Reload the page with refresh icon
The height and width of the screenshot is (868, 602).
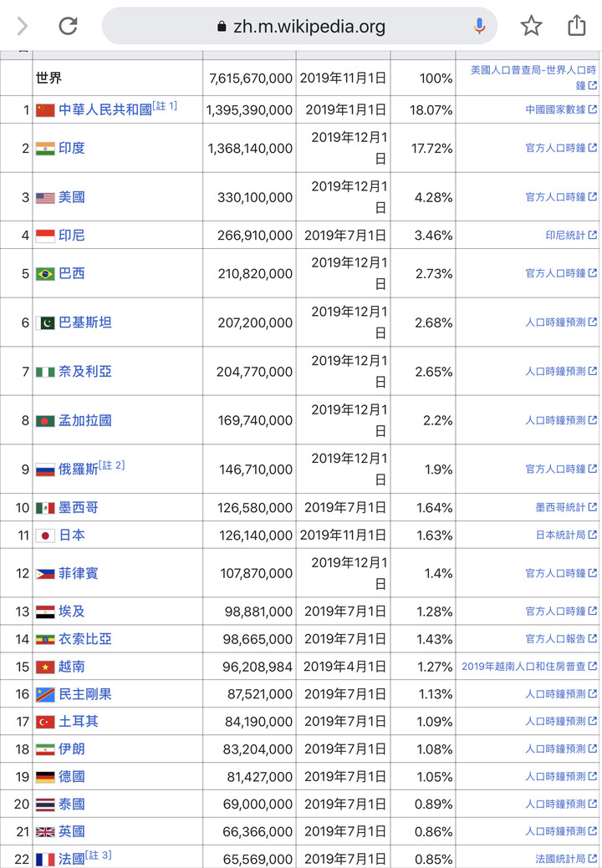tap(68, 26)
